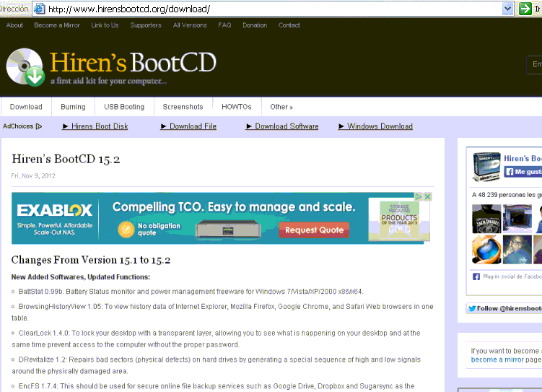
Task: Click the AdChoices icon
Action: tap(39, 126)
